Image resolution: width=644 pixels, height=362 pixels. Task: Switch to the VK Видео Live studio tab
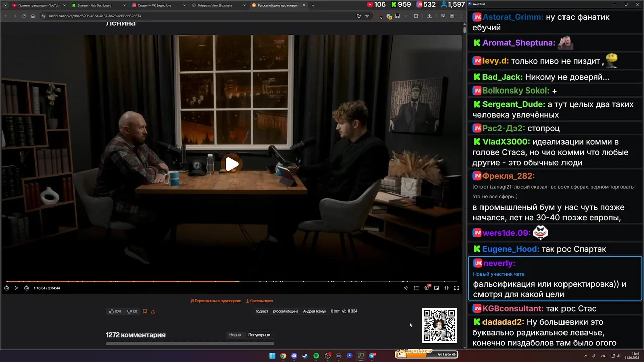[x=158, y=5]
